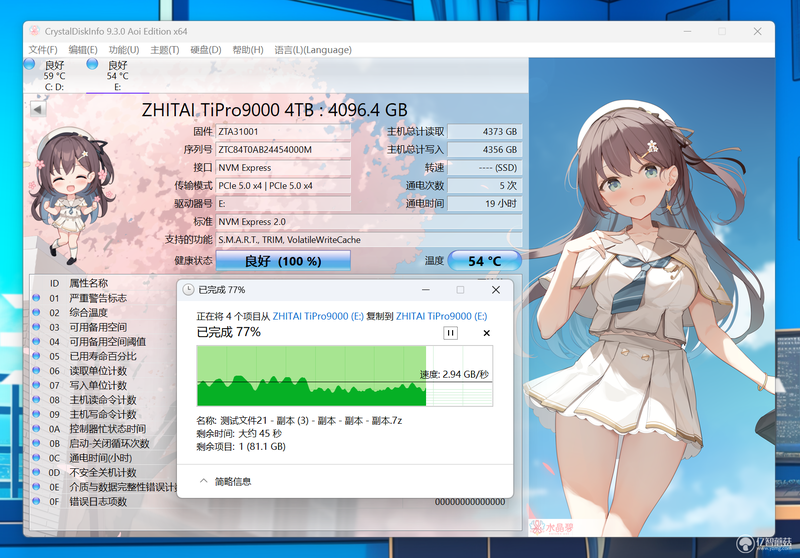Click the clock icon in the copy dialog title
The height and width of the screenshot is (558, 800).
coord(188,290)
